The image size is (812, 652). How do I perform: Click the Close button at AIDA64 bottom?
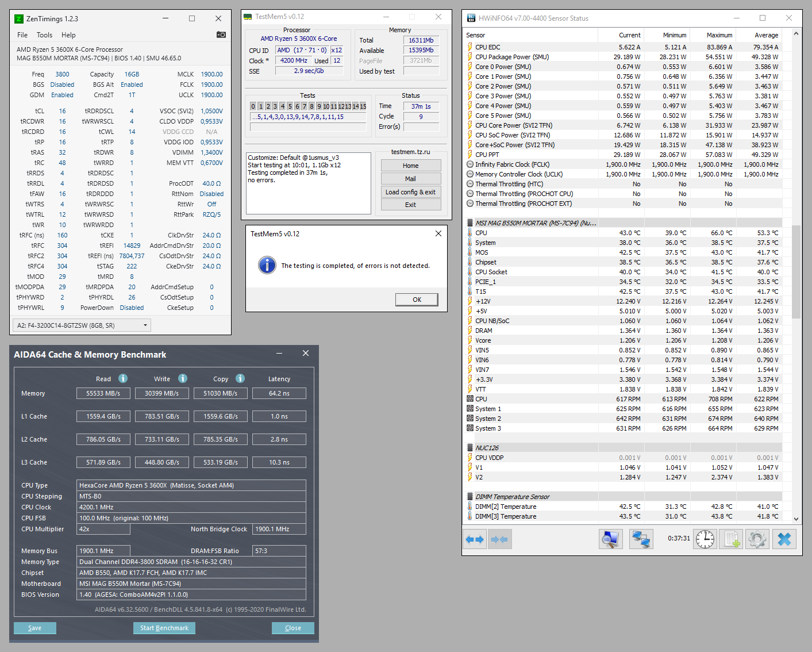tap(293, 628)
